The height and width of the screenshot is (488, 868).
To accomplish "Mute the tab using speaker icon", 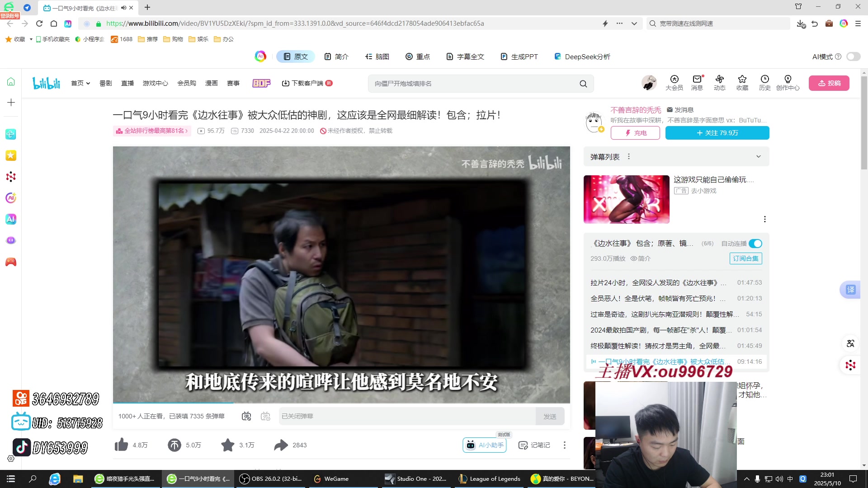I will [123, 8].
